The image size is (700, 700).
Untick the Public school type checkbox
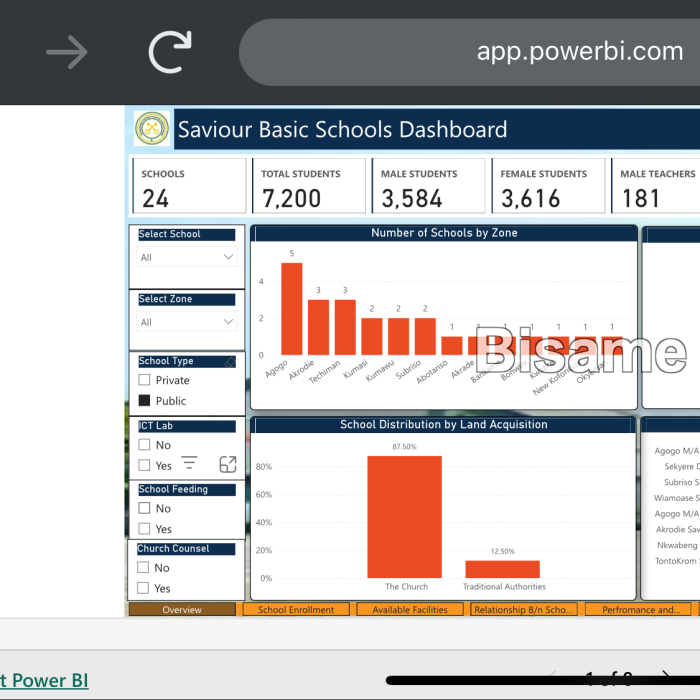pos(144,400)
